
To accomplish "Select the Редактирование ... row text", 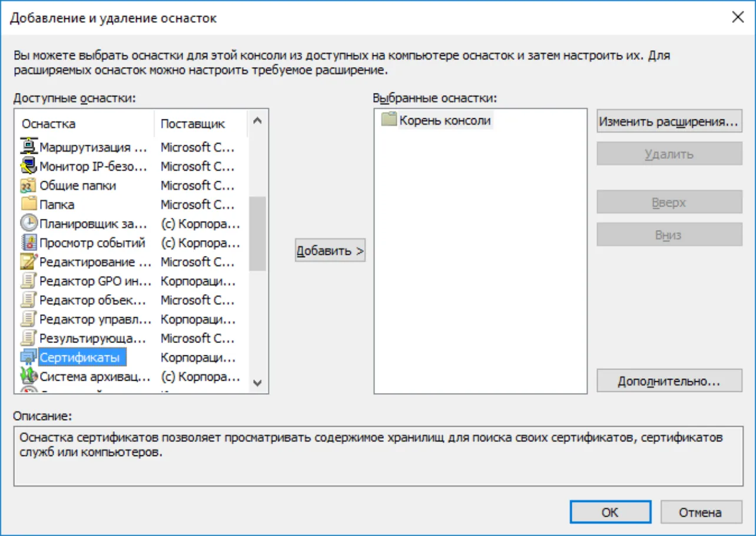I will tap(95, 262).
